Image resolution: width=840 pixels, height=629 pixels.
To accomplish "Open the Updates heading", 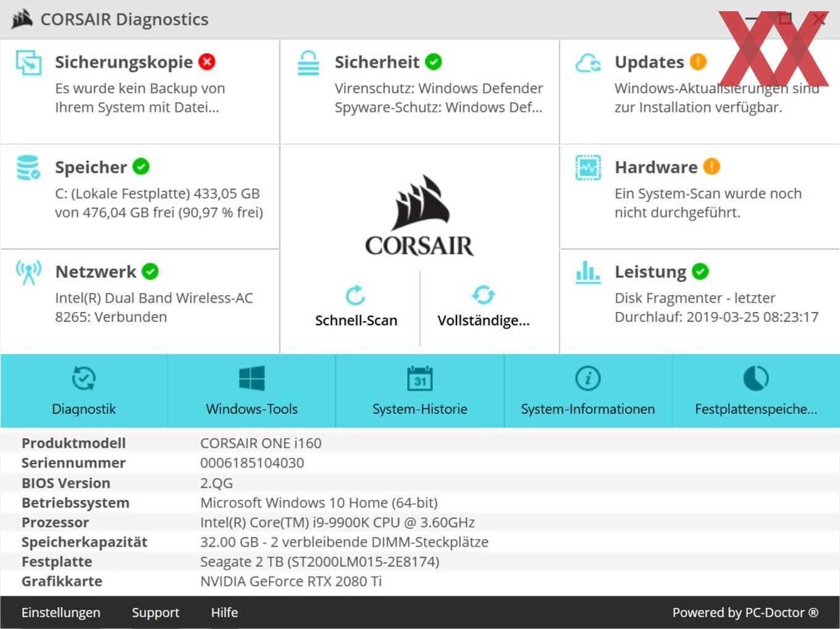I will [x=649, y=62].
